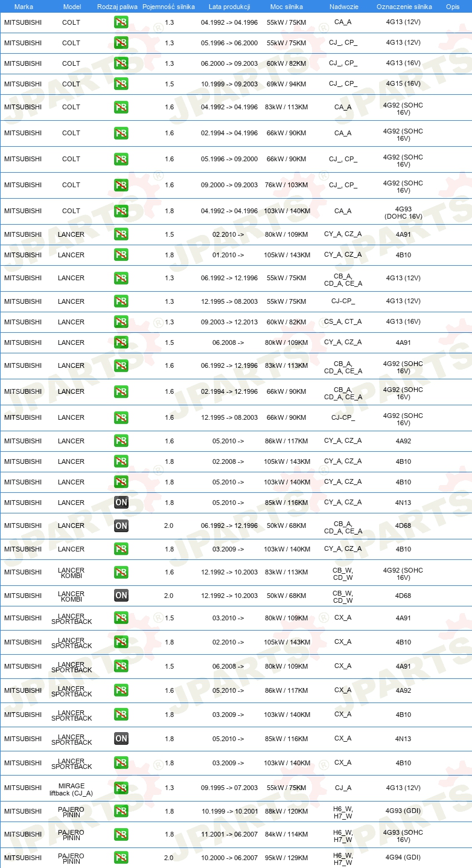Click the Rodzaj paliwa column header
This screenshot has height=868, width=472.
pos(117,7)
